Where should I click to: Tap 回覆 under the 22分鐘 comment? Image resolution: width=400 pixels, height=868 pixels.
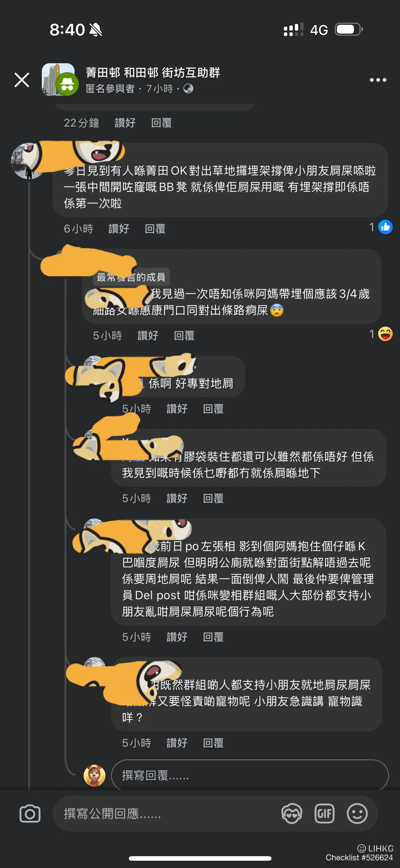pos(162,123)
